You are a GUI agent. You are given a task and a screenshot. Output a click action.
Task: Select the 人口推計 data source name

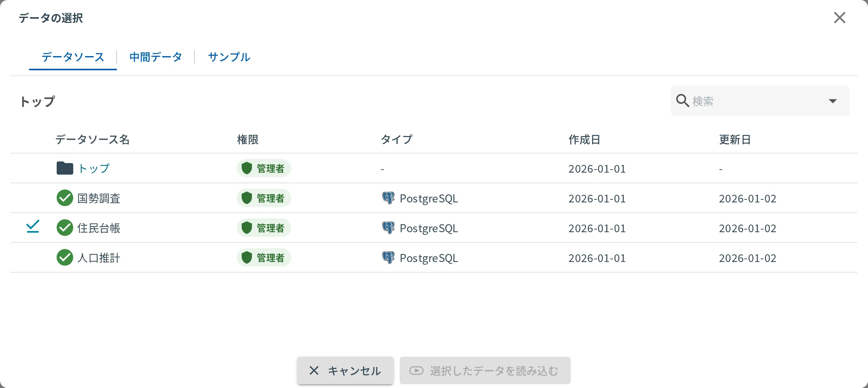pyautogui.click(x=99, y=258)
